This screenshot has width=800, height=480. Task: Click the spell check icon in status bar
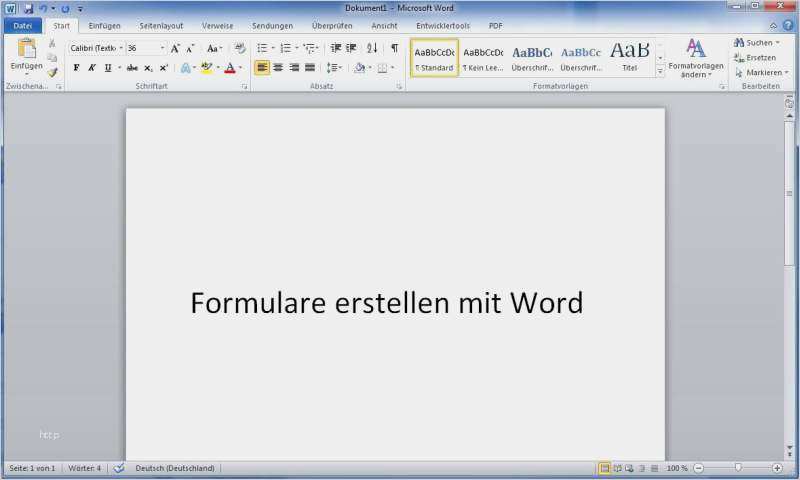tap(118, 468)
